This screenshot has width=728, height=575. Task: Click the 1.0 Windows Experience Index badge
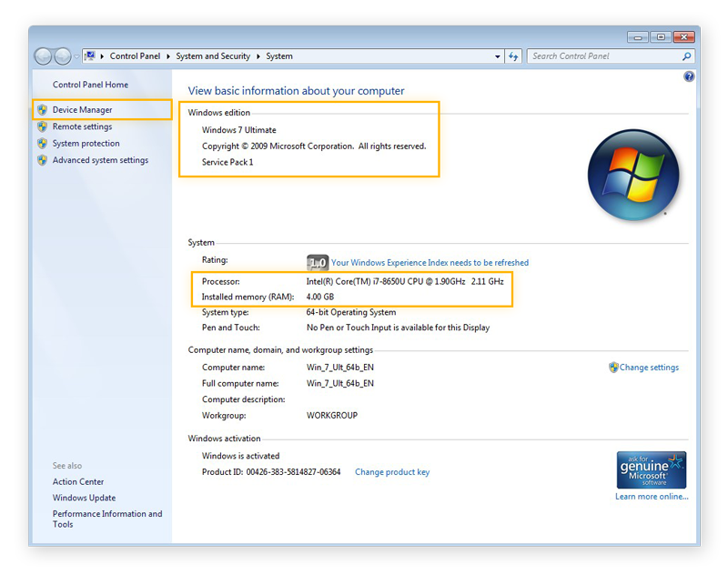(x=317, y=262)
